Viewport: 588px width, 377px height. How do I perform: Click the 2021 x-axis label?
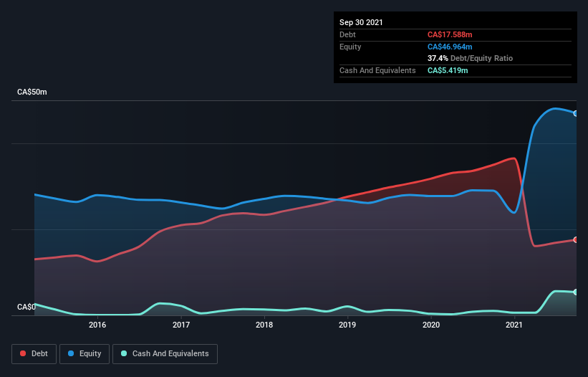pyautogui.click(x=514, y=325)
